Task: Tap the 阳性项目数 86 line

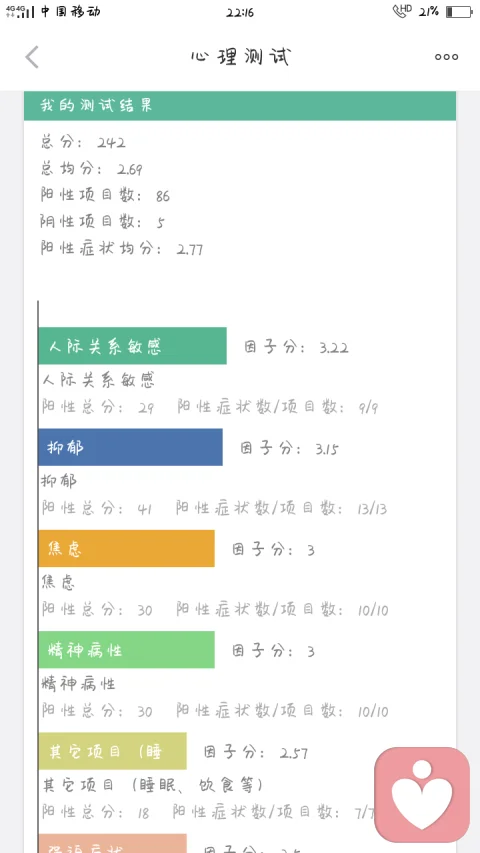Action: pos(106,196)
